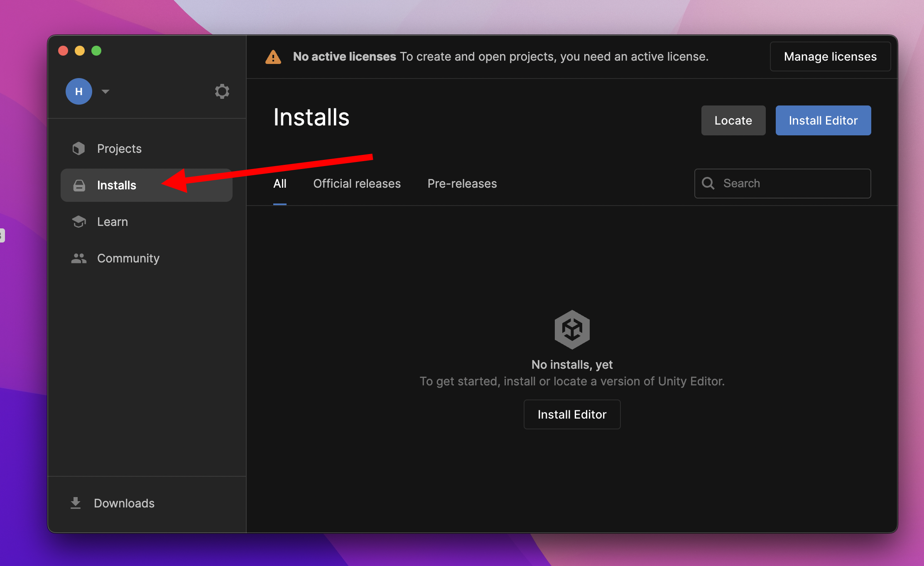Viewport: 924px width, 566px height.
Task: Click the Locate button
Action: tap(733, 120)
